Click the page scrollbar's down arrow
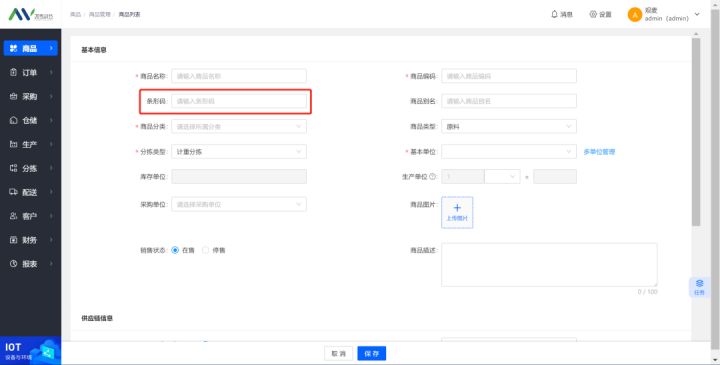 [715, 360]
